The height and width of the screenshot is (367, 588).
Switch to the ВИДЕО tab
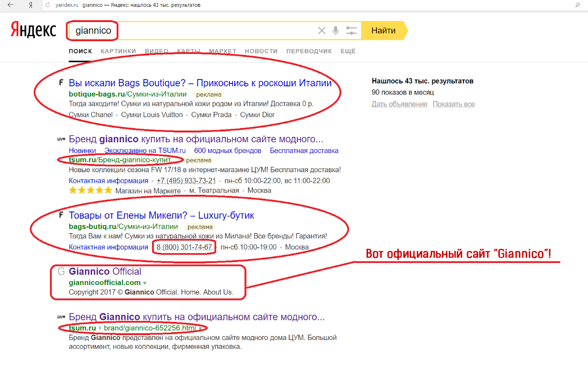[157, 51]
